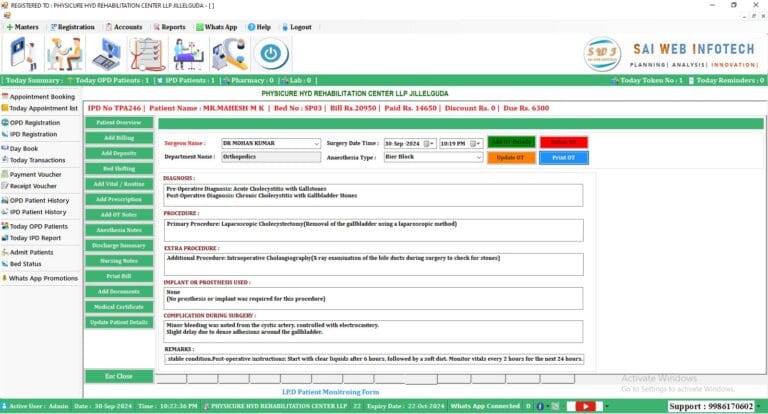
Task: Click the red Delete OT button
Action: 564,142
